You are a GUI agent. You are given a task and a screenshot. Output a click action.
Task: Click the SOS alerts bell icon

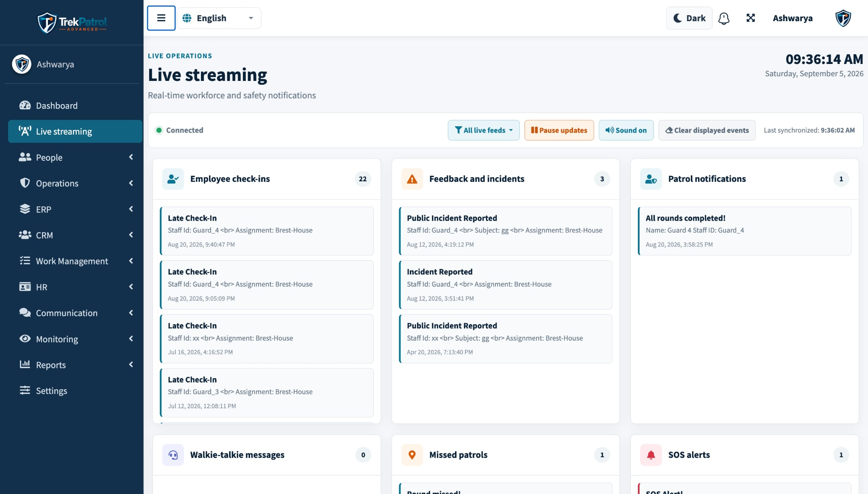coord(651,455)
